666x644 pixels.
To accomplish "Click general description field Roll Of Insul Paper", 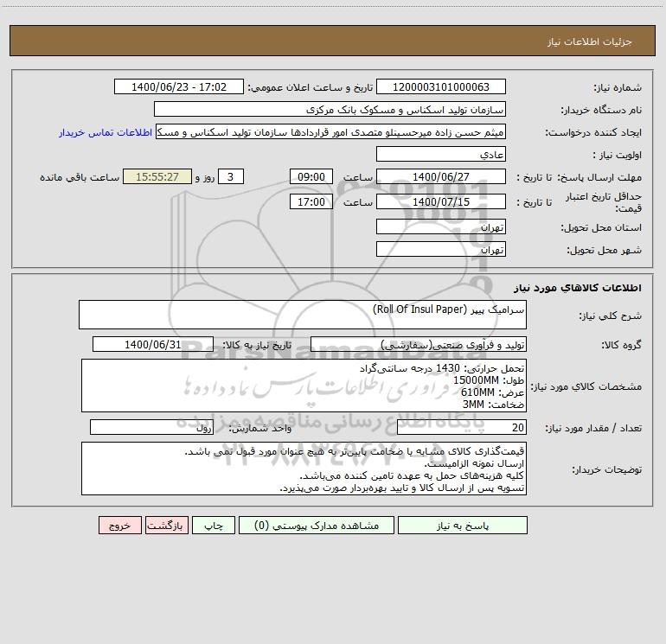I will point(303,315).
